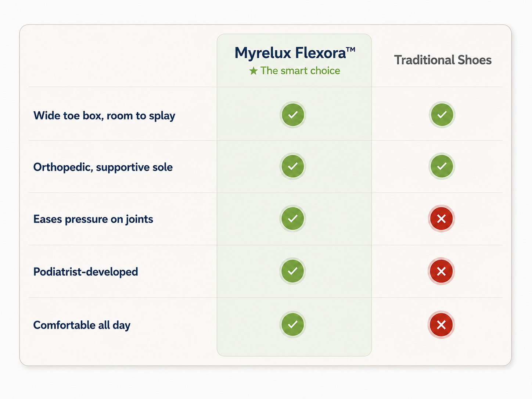This screenshot has height=399, width=532.
Task: Click Myrelux check for podiatrist-developed row
Action: [293, 271]
